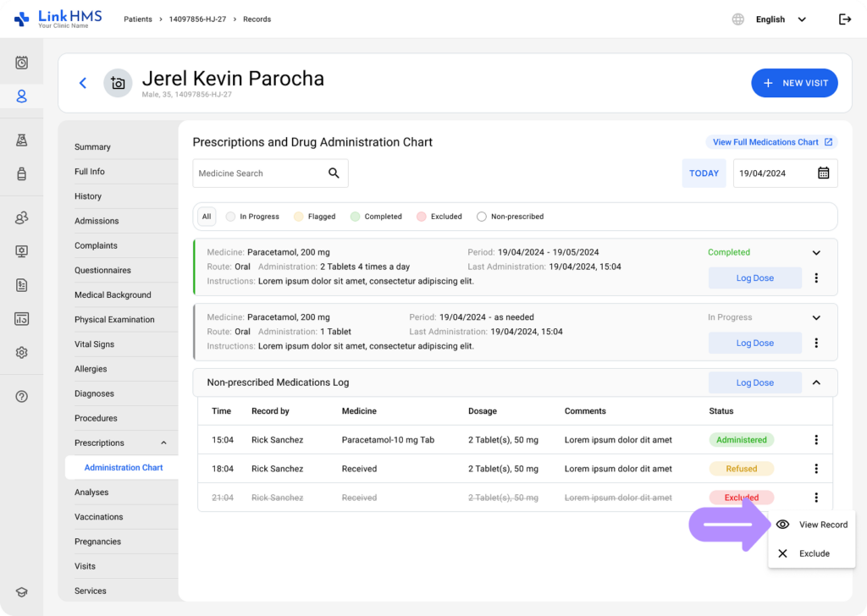Open three-dot menu for Administered row
The width and height of the screenshot is (867, 616).
pyautogui.click(x=816, y=440)
